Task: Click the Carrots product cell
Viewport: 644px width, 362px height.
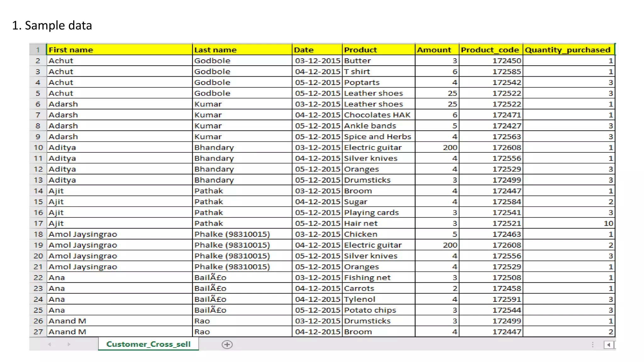Action: click(x=379, y=288)
